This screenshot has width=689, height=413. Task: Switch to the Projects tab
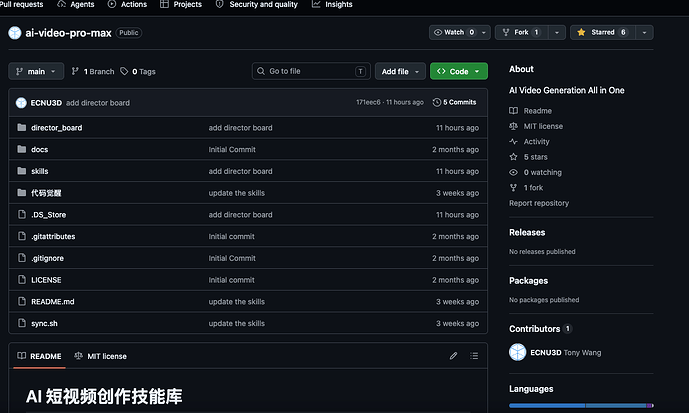point(181,4)
